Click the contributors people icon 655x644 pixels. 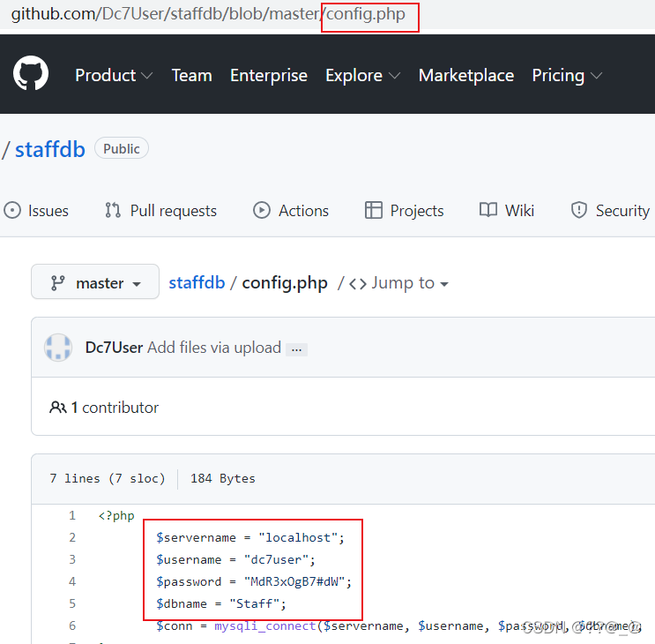click(x=57, y=407)
